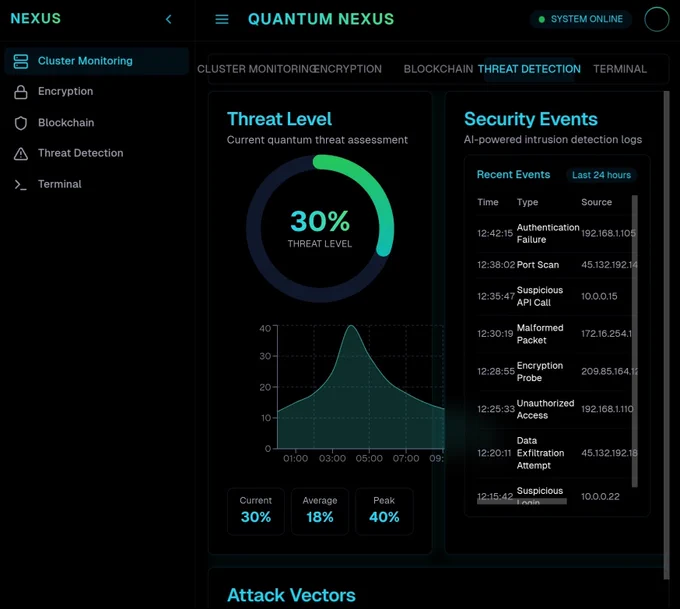Image resolution: width=680 pixels, height=609 pixels.
Task: Open Threat Detection in the sidebar
Action: pyautogui.click(x=97, y=153)
